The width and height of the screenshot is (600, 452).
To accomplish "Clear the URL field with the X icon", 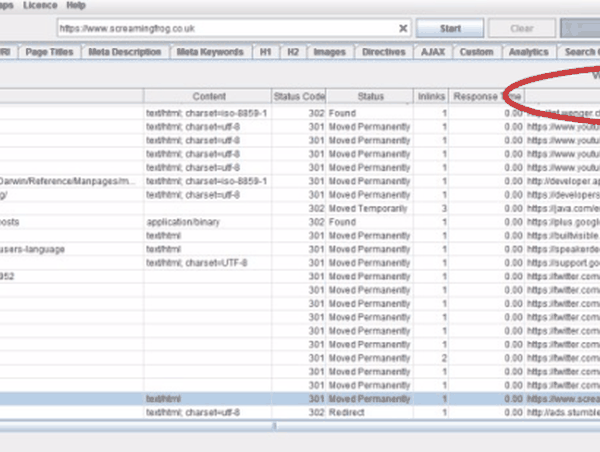I will 403,28.
